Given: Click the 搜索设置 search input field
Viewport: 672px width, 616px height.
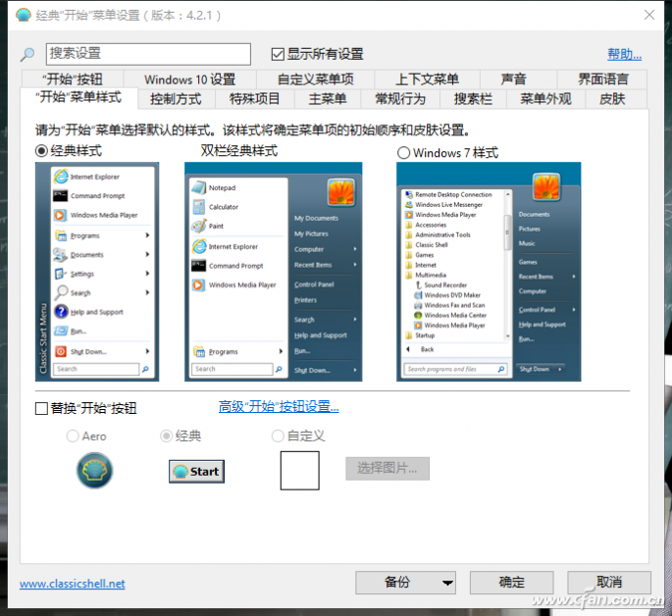Looking at the screenshot, I should pos(148,54).
